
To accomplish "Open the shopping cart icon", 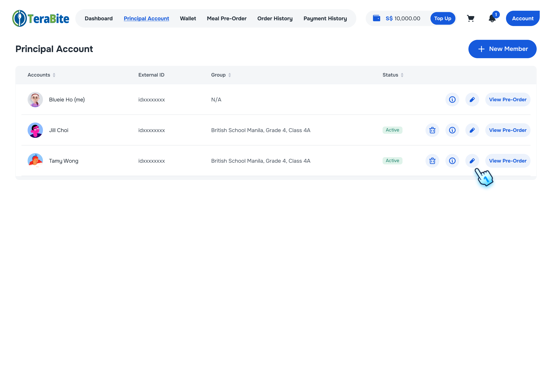I will (x=470, y=18).
